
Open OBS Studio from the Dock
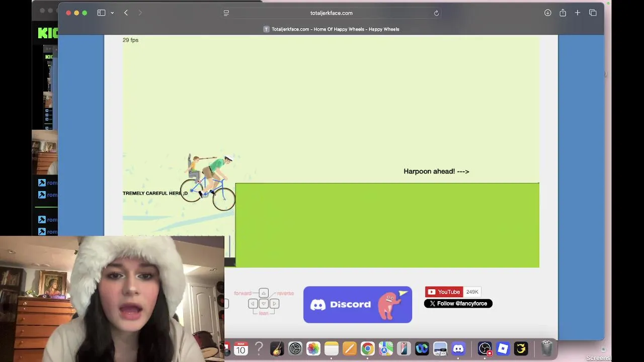[x=485, y=348]
